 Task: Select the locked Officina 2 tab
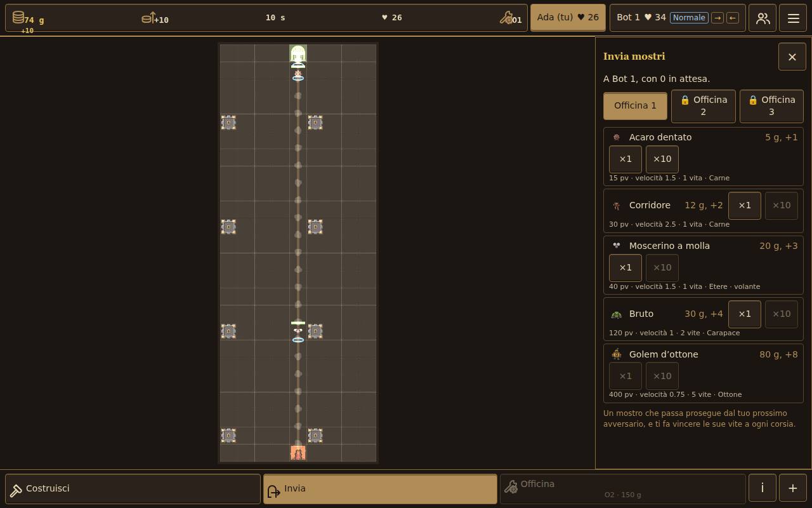pyautogui.click(x=703, y=106)
